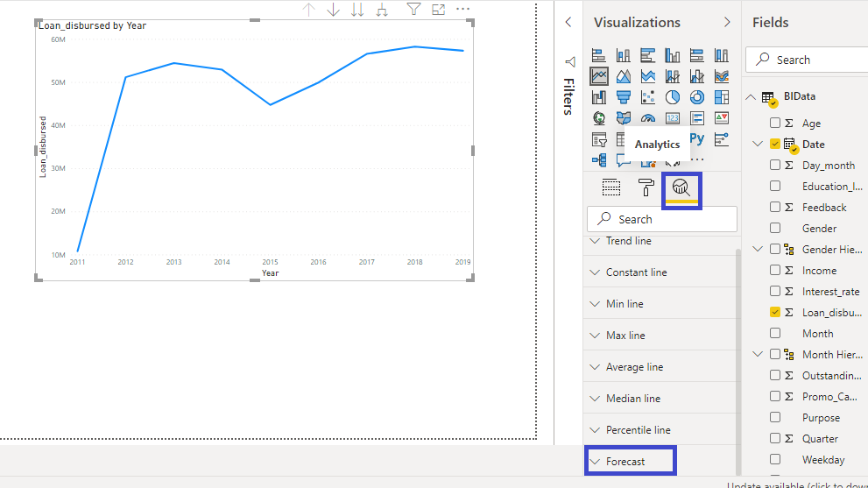Check the Age field checkbox
Screen dimensions: 868x488
[775, 124]
